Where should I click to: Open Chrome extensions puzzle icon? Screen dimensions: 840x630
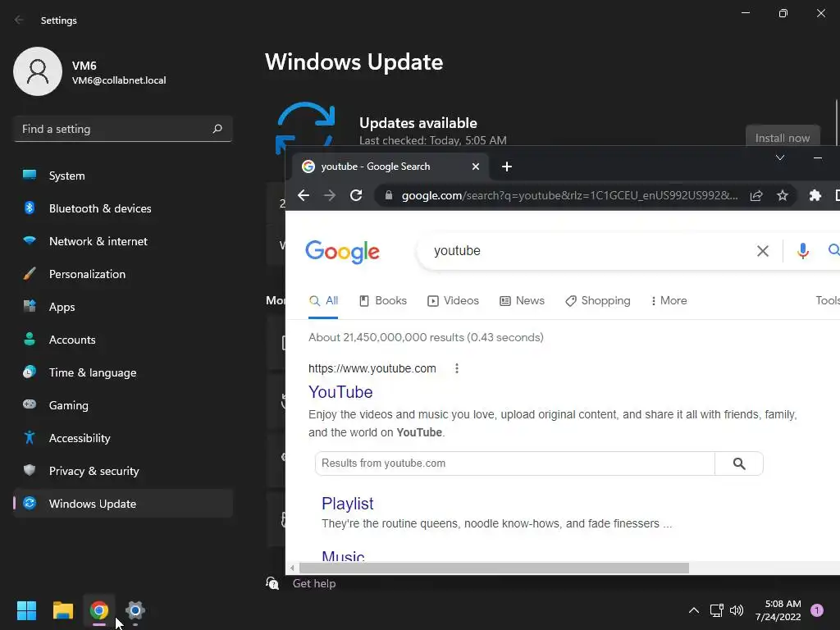[815, 195]
